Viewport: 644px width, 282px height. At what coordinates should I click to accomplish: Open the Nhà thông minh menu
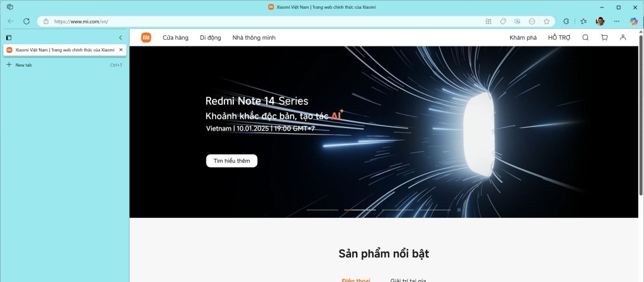click(x=254, y=38)
